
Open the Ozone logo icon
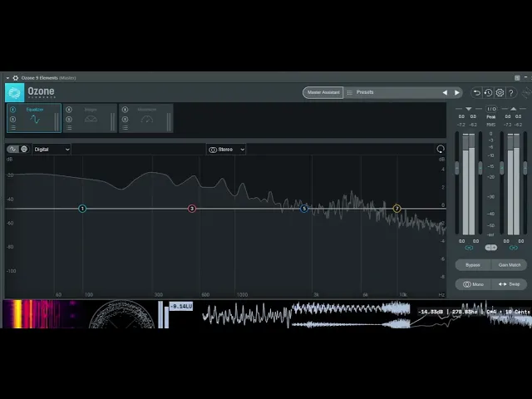(15, 92)
